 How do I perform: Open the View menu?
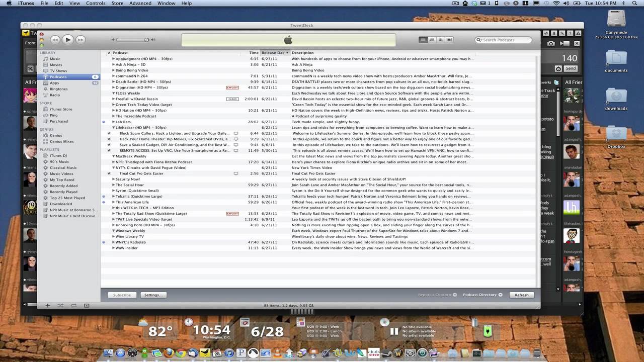pos(74,3)
